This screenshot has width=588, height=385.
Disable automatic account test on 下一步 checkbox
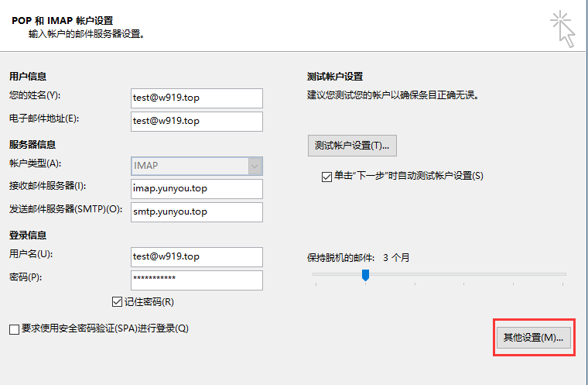point(326,176)
